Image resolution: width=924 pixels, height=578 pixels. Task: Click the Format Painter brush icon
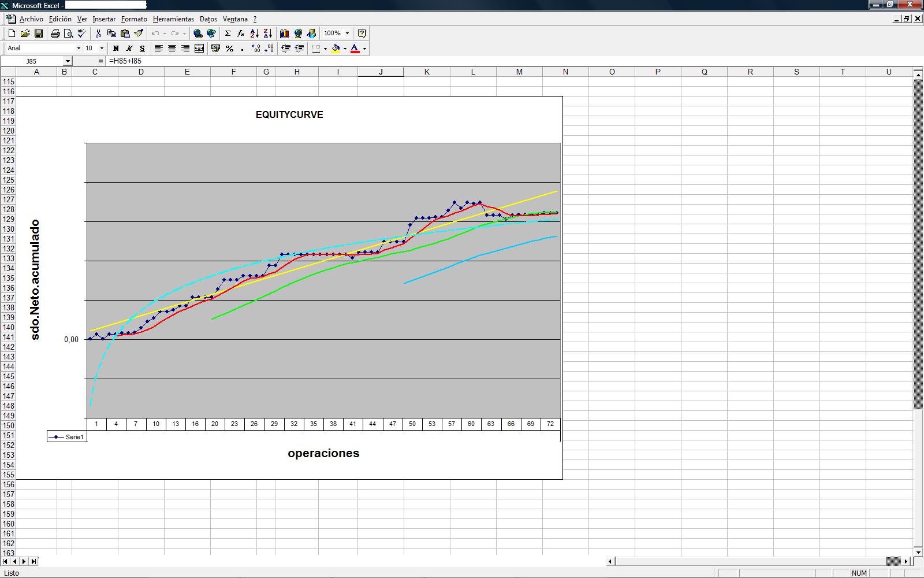point(139,34)
